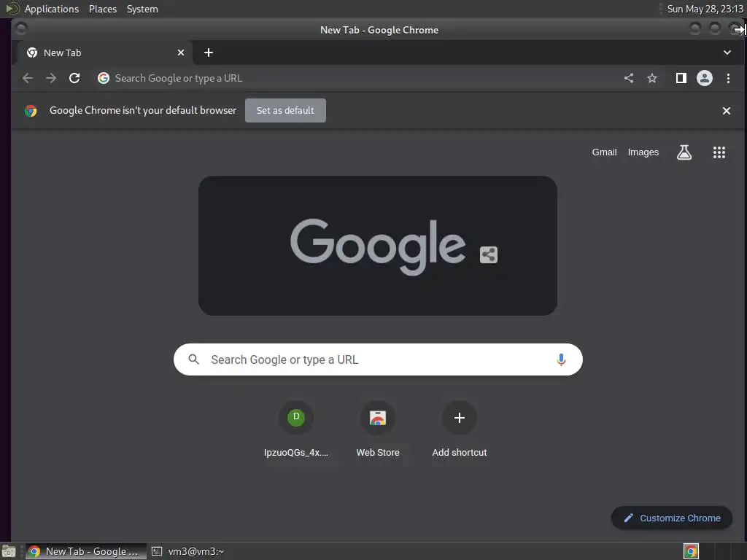Viewport: 747px width, 560px height.
Task: Open the Google apps grid
Action: (x=719, y=152)
